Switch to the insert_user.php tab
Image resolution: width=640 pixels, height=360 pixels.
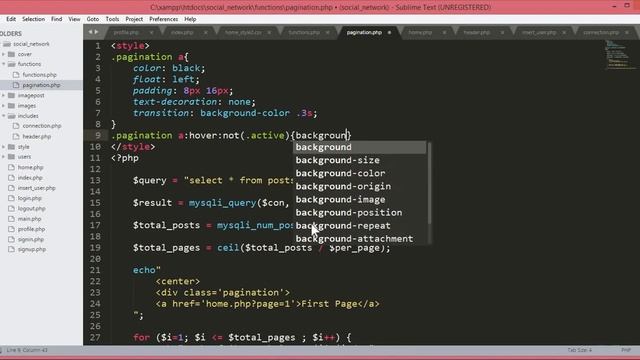pyautogui.click(x=539, y=32)
